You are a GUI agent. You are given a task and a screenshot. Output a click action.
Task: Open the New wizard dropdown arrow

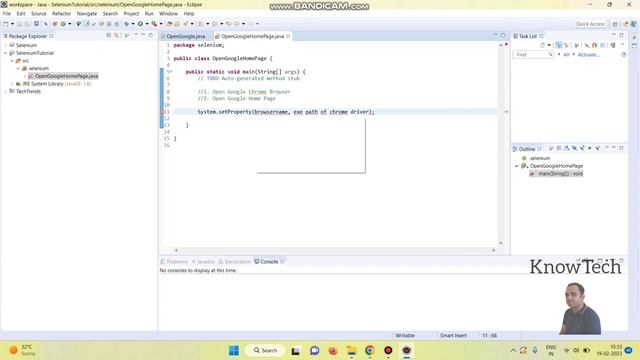pyautogui.click(x=12, y=24)
